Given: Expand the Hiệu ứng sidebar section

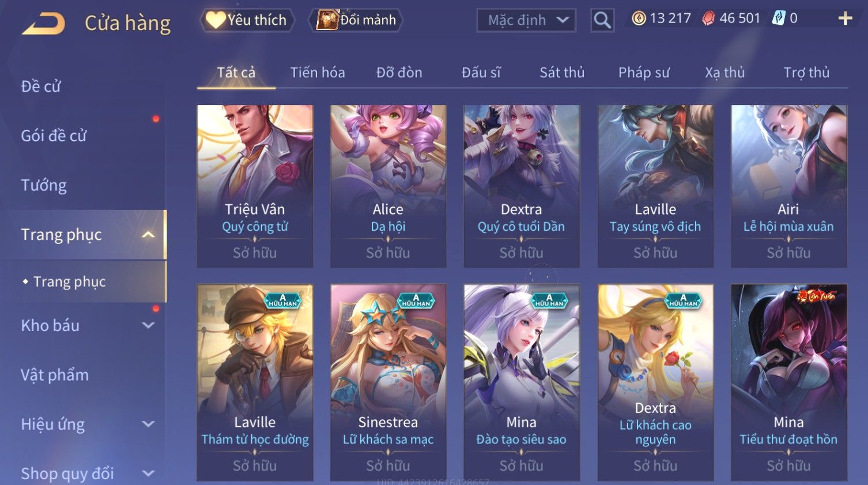Looking at the screenshot, I should pos(148,424).
